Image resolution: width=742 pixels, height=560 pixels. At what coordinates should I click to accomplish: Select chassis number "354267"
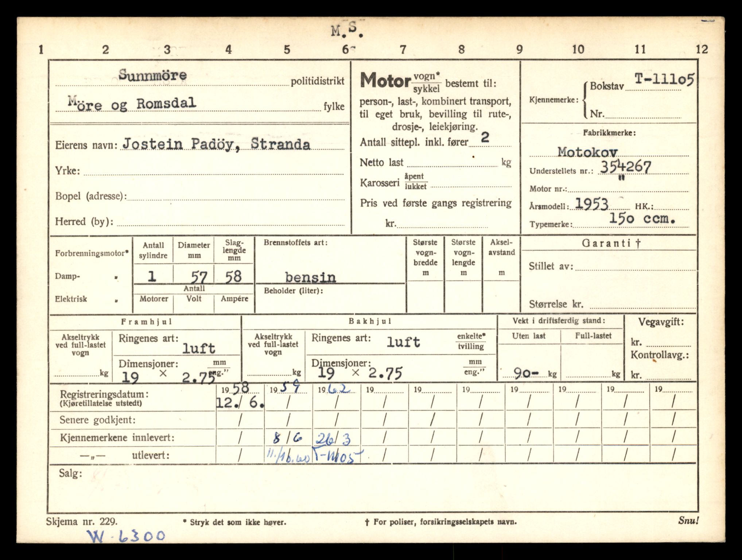pyautogui.click(x=625, y=167)
